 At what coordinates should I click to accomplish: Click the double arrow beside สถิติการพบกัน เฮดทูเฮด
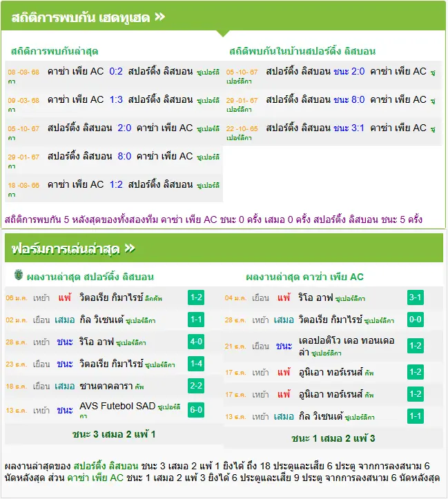[159, 17]
